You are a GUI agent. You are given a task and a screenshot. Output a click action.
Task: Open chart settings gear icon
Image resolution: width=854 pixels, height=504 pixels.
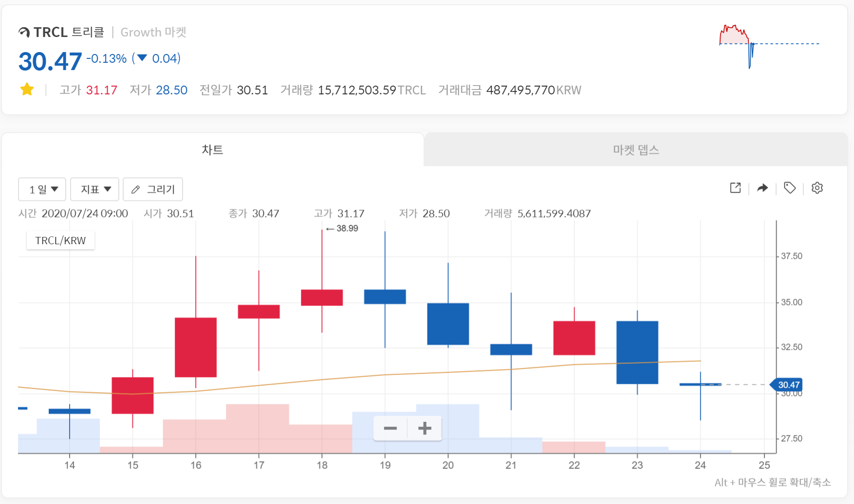click(x=817, y=188)
